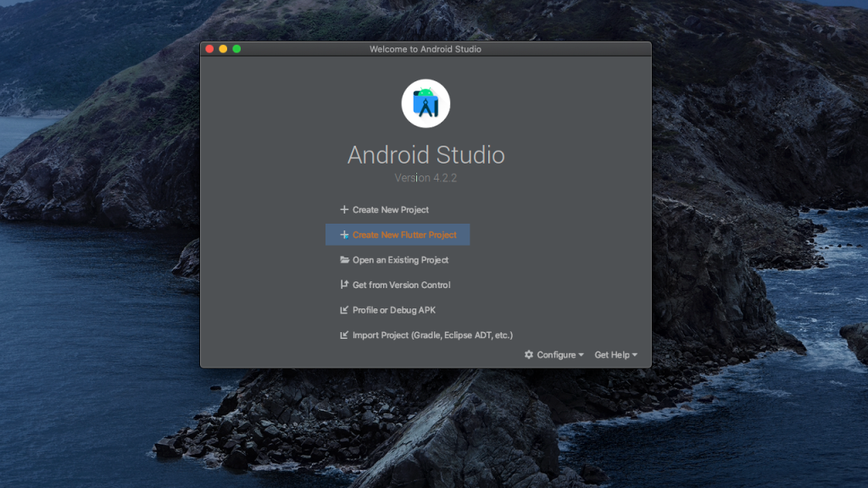Maximize the welcome window with green button
The width and height of the screenshot is (868, 488).
tap(236, 48)
